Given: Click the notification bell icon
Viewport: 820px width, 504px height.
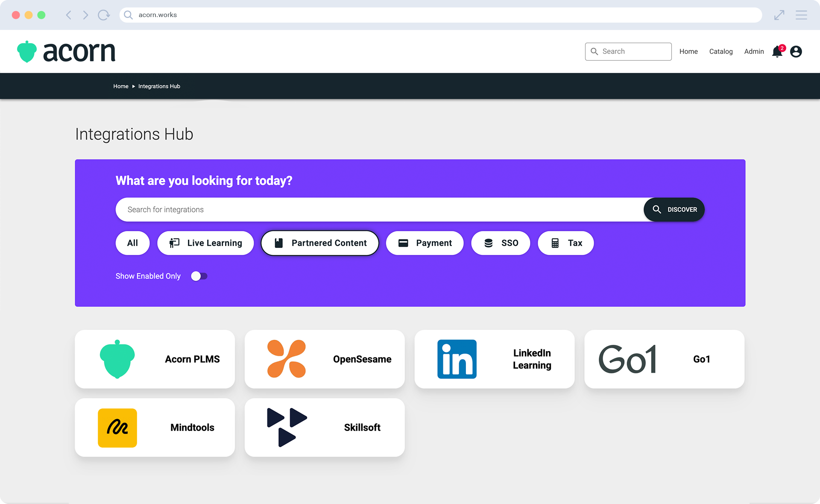Looking at the screenshot, I should coord(777,52).
